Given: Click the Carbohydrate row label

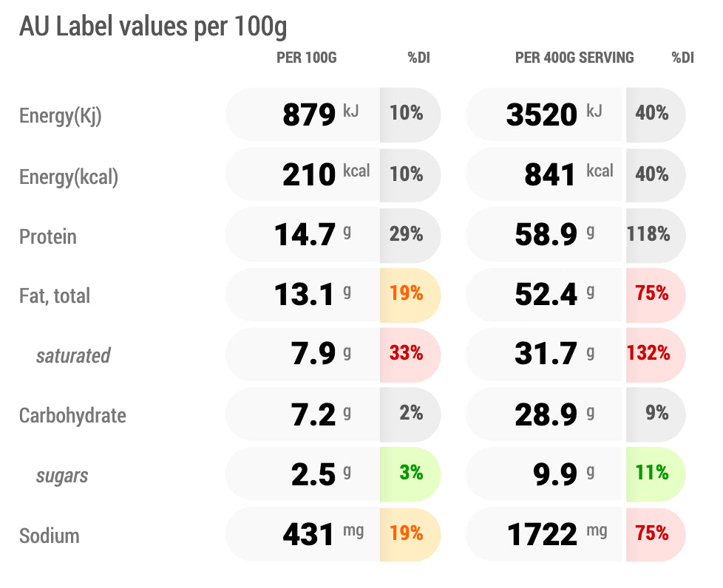Looking at the screenshot, I should click(x=72, y=415).
